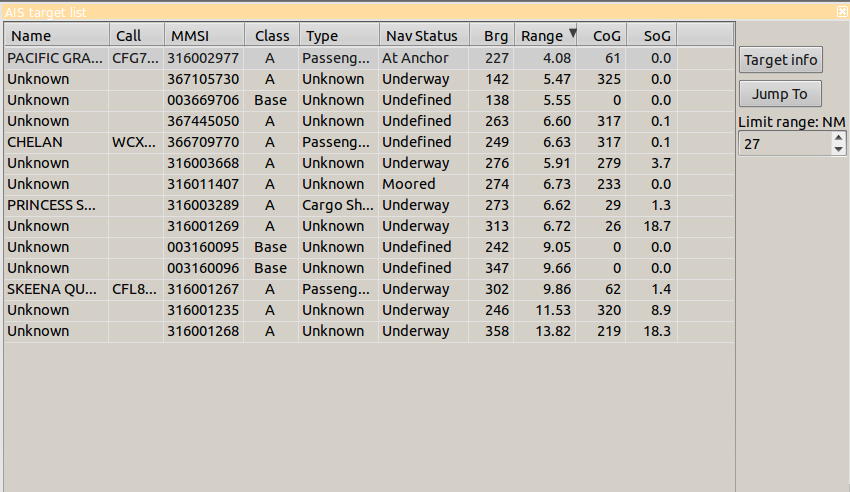Sort targets by MMSI column header
Viewport: 850px width, 492px height.
[x=203, y=36]
